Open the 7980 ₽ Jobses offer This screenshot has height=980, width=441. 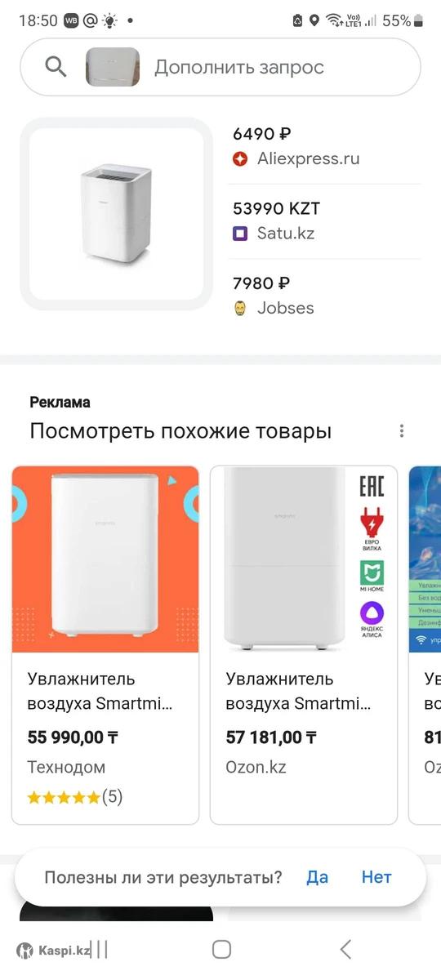pyautogui.click(x=327, y=296)
